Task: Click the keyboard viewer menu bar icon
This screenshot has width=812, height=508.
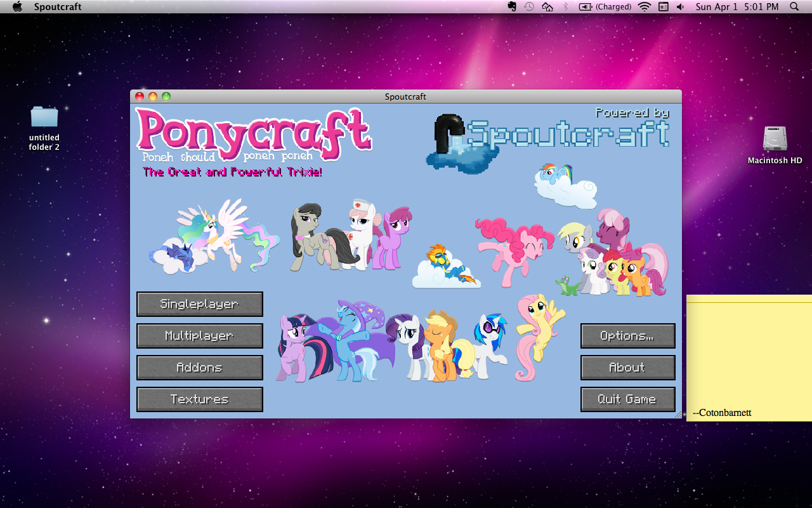Action: point(664,7)
